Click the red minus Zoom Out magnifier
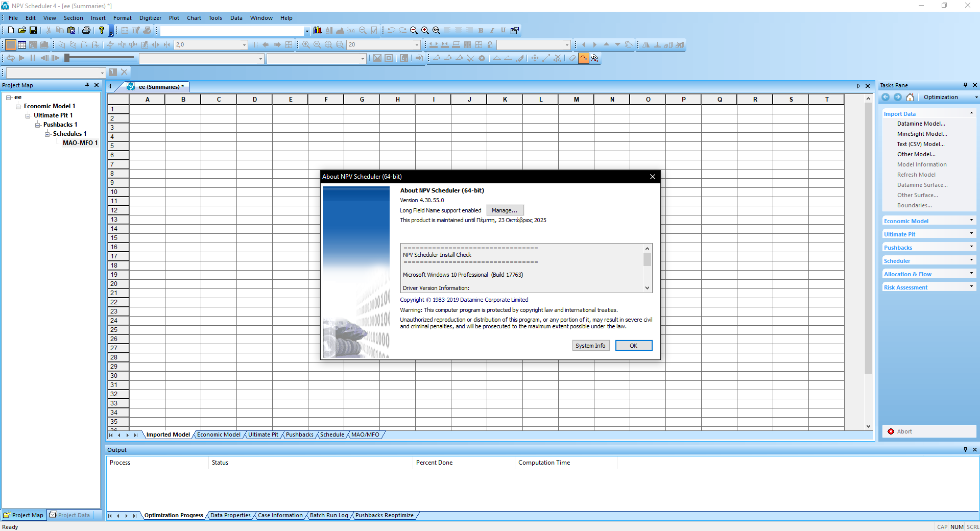Image resolution: width=980 pixels, height=531 pixels. [414, 31]
